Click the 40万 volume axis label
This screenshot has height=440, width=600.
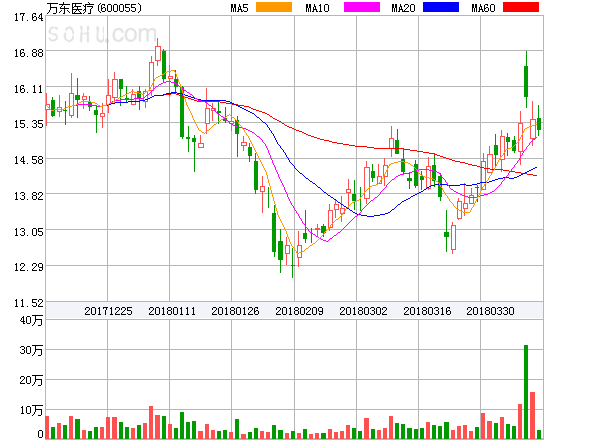(x=31, y=320)
